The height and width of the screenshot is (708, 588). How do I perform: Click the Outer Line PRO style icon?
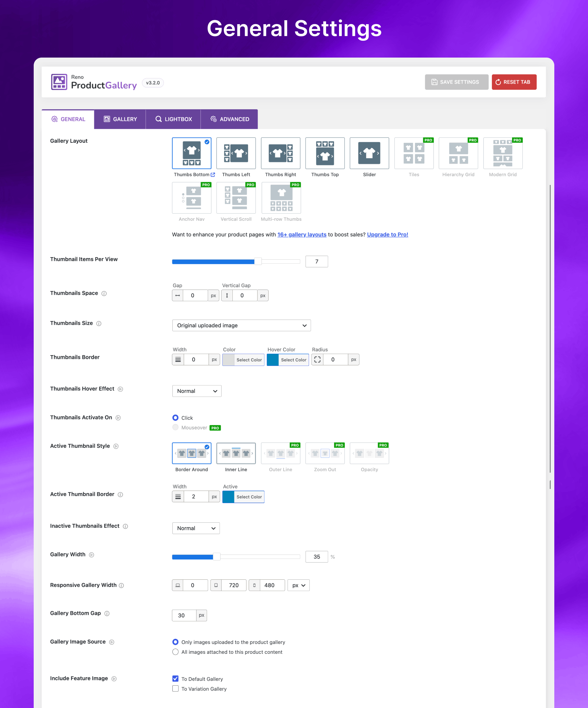click(281, 453)
